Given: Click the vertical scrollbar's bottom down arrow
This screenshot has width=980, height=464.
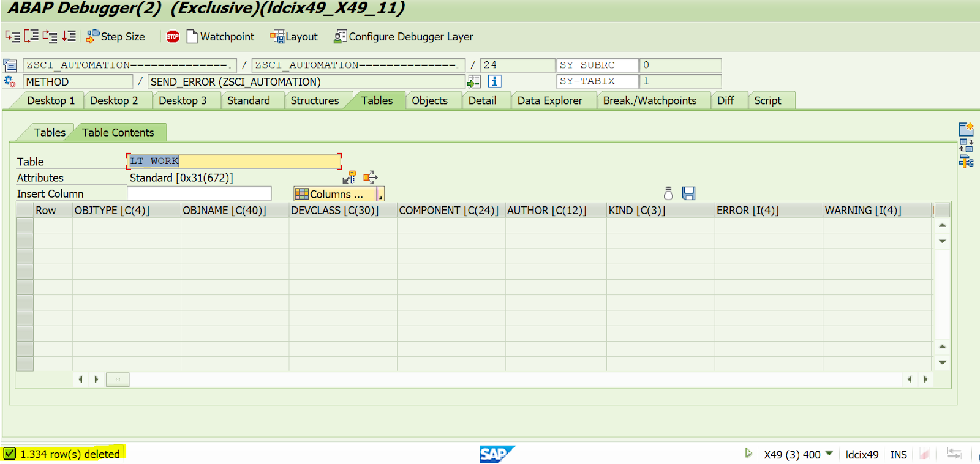Looking at the screenshot, I should pyautogui.click(x=942, y=362).
